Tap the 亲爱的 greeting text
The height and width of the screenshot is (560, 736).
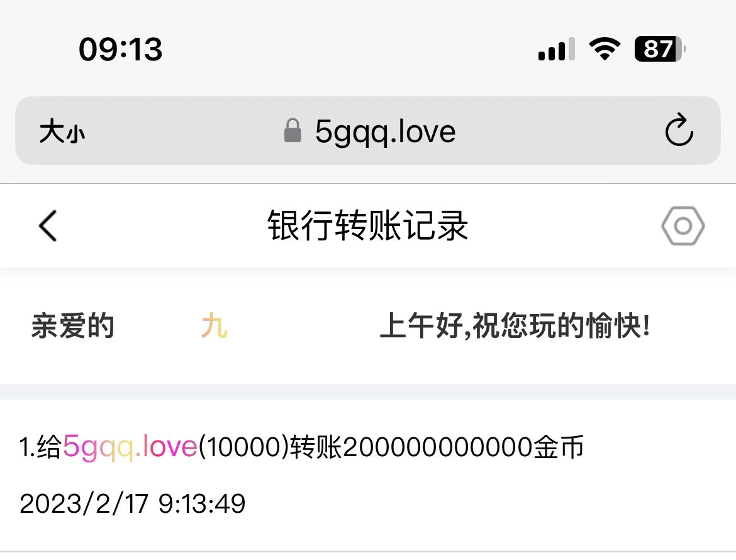(73, 326)
